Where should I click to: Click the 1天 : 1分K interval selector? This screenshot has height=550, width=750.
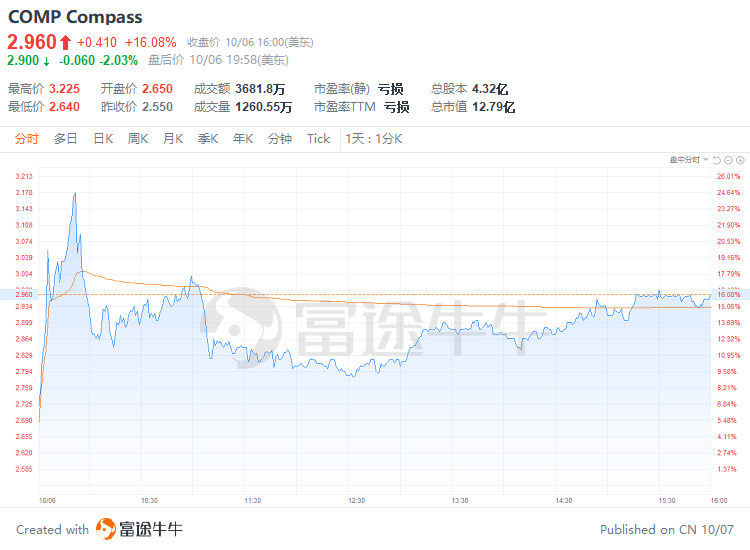(x=374, y=139)
